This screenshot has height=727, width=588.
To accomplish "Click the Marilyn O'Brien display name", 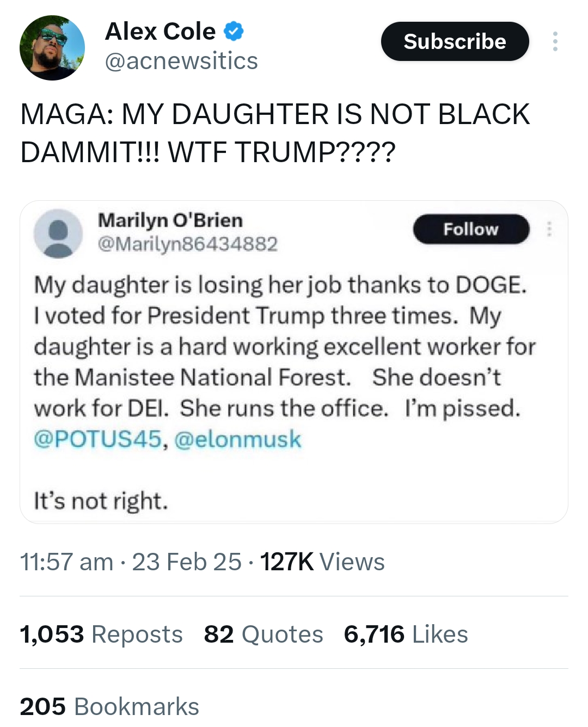I will pos(170,220).
